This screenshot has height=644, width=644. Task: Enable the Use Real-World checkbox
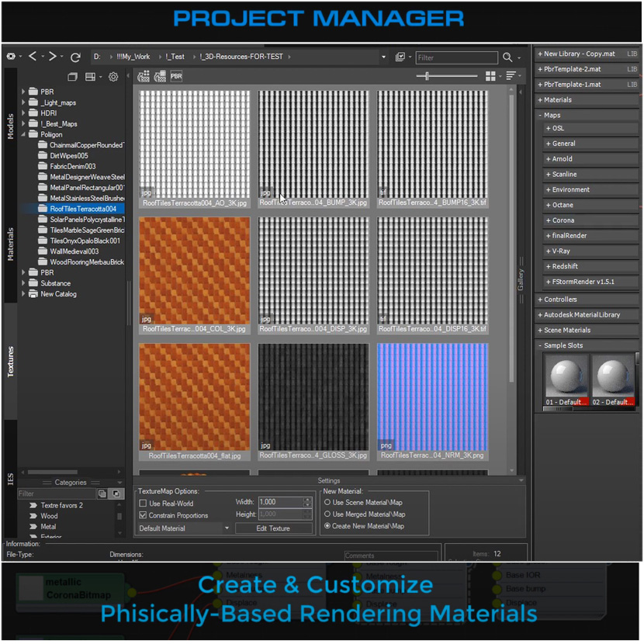coord(143,503)
